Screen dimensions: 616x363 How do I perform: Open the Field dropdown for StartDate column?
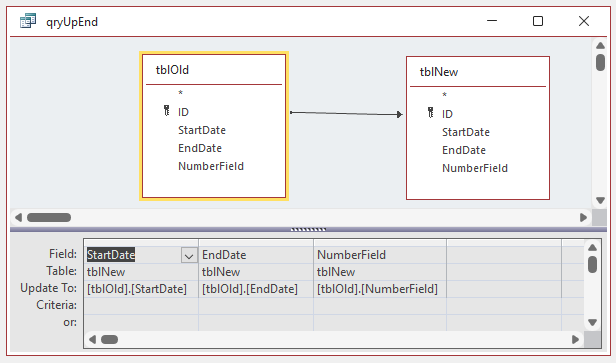point(189,256)
